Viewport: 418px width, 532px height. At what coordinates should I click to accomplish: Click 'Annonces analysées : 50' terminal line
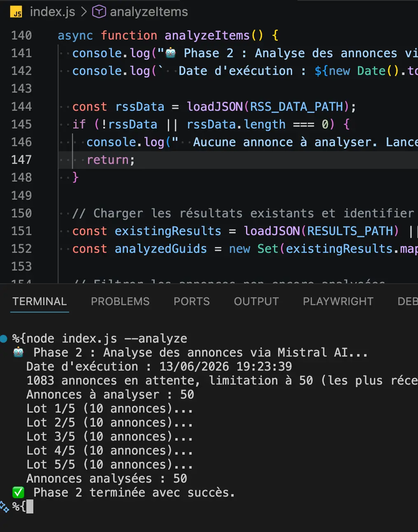[x=107, y=478]
